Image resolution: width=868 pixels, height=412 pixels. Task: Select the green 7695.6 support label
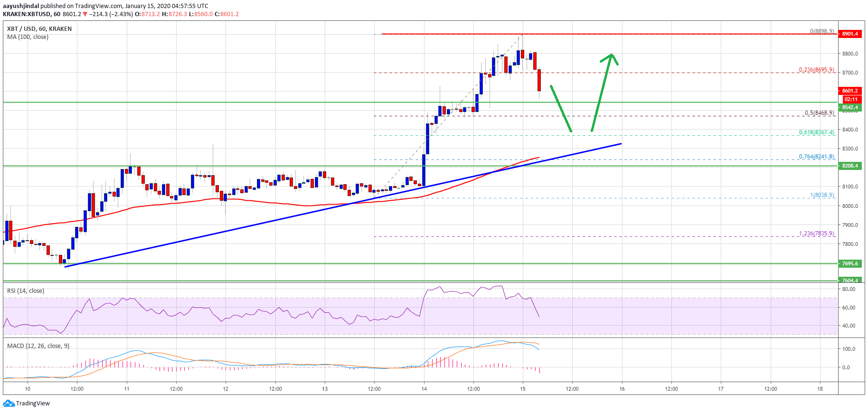(850, 263)
